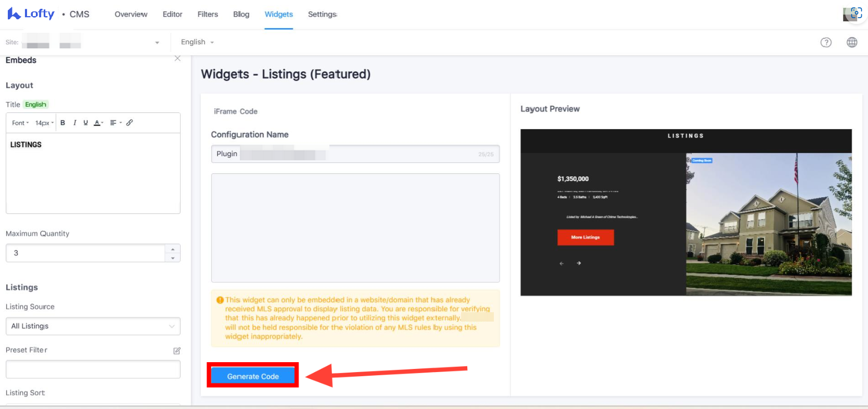Open the help question mark icon
Image resolution: width=868 pixels, height=409 pixels.
tap(826, 43)
